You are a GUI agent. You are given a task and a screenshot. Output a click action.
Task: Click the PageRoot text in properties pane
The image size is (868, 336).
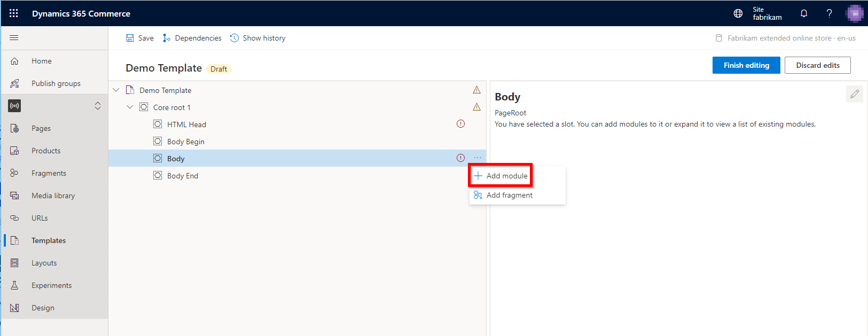(x=510, y=113)
